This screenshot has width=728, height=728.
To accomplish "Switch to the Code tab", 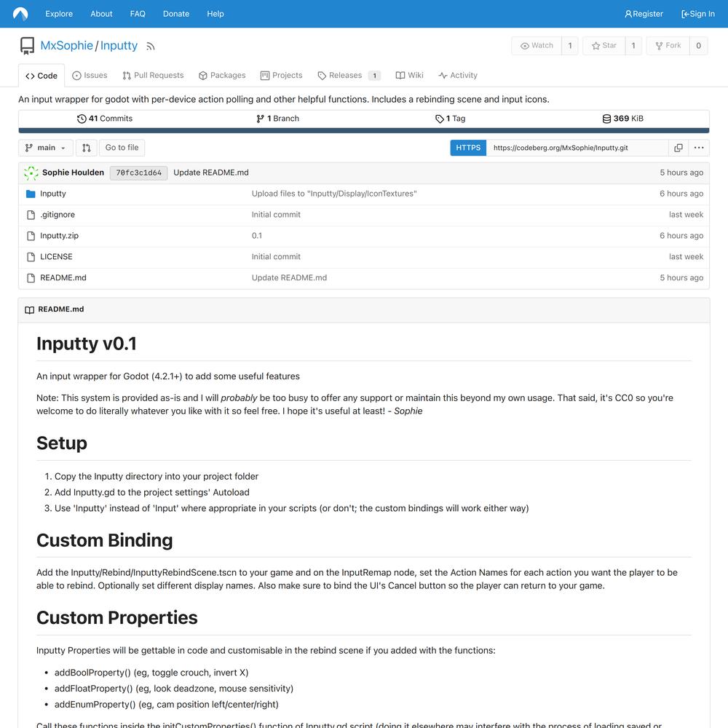I will pos(41,76).
